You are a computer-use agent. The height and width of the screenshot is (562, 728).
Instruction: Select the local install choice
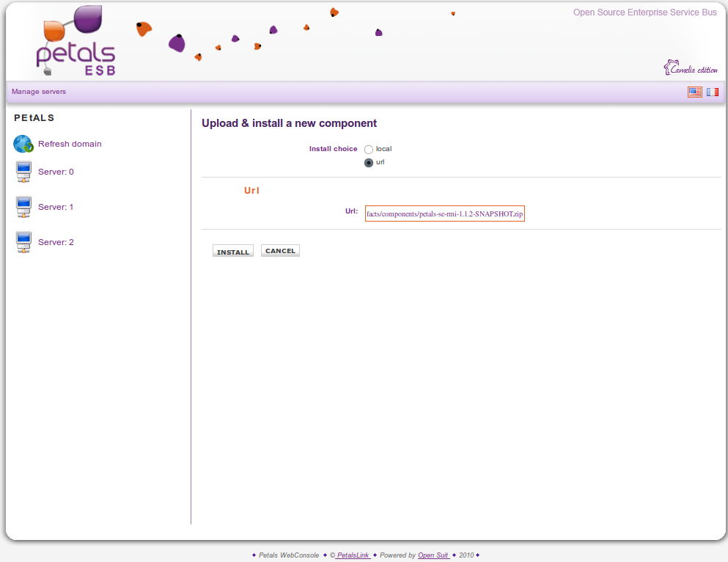click(369, 150)
